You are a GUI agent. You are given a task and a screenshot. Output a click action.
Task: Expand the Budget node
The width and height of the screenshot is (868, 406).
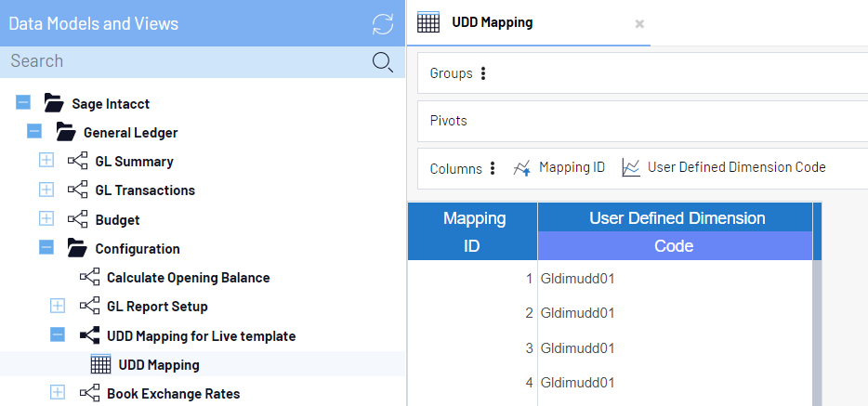click(x=46, y=219)
